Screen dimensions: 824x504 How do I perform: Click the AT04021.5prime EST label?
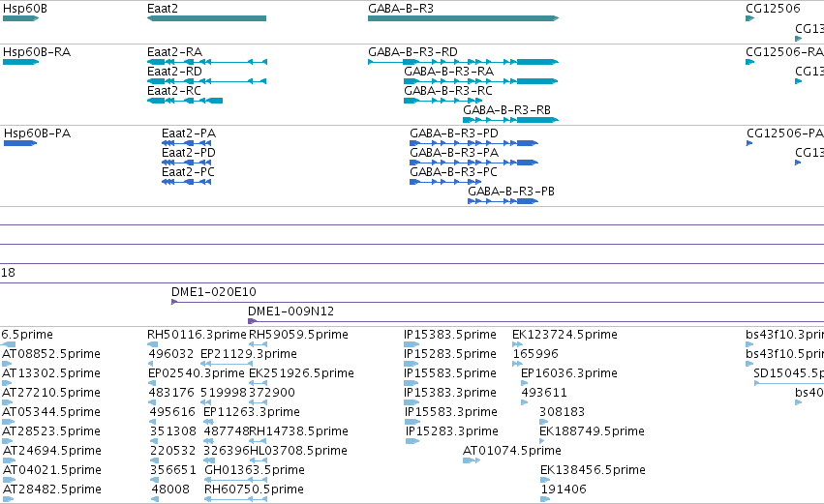coord(51,470)
